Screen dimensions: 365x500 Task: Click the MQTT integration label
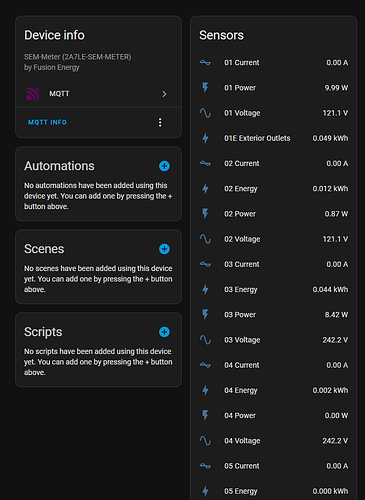(59, 94)
